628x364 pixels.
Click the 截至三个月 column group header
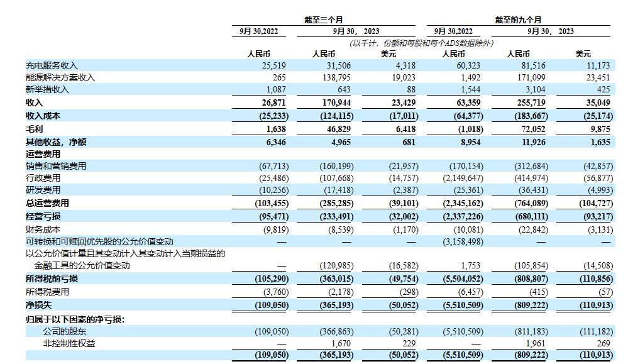(x=324, y=20)
